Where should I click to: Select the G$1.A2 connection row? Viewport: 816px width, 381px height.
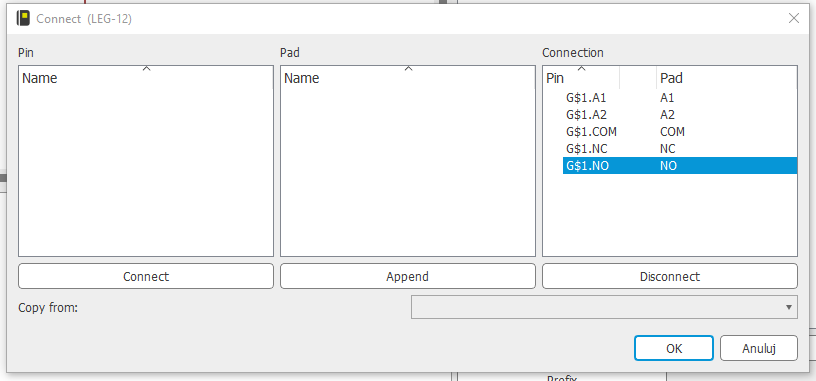tap(680, 115)
